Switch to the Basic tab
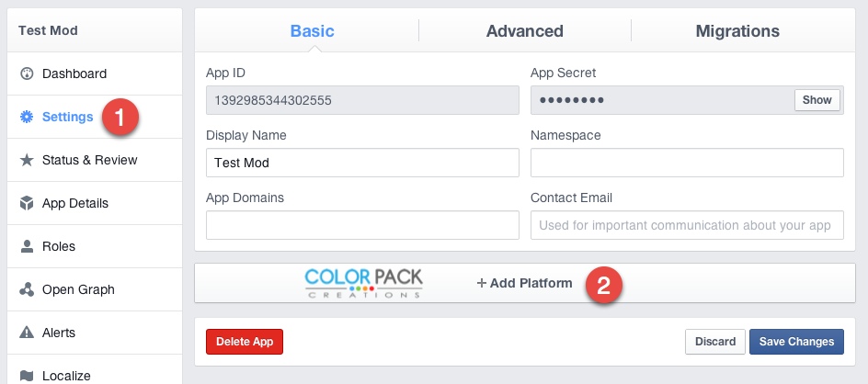Viewport: 868px width, 384px height. 313,30
